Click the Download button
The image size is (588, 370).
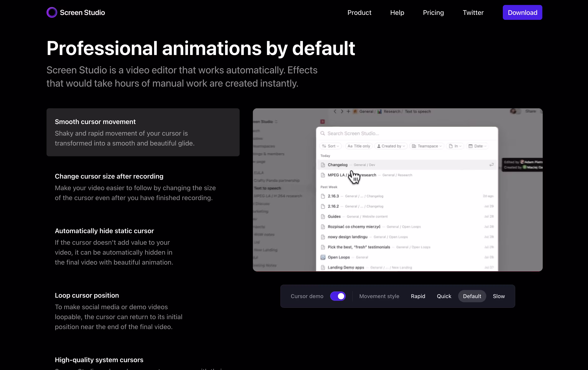(x=522, y=12)
